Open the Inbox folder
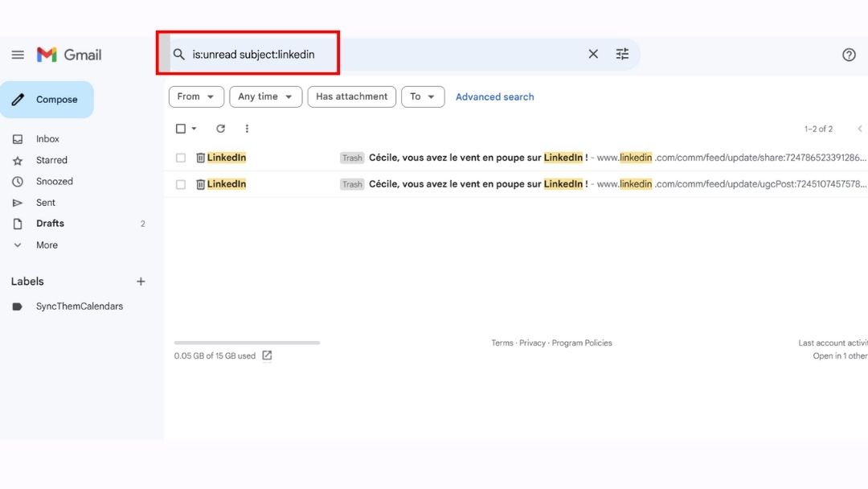 [47, 139]
